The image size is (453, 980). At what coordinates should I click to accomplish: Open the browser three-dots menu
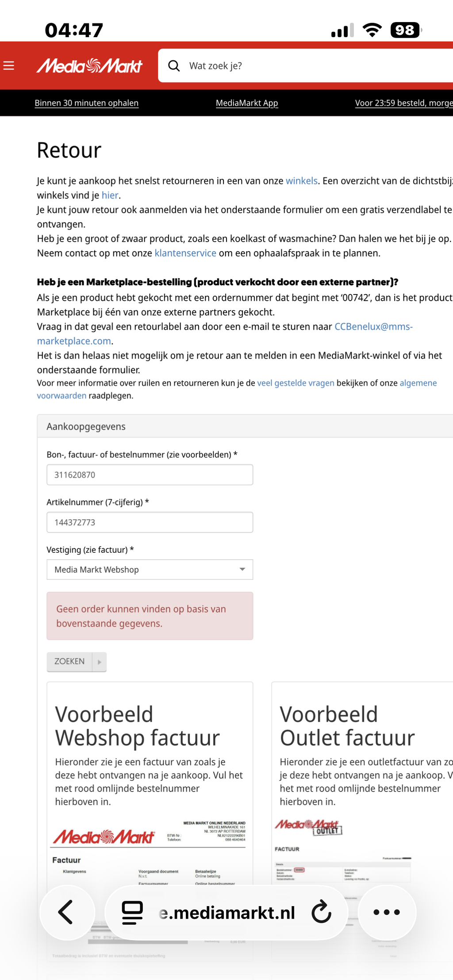(387, 912)
